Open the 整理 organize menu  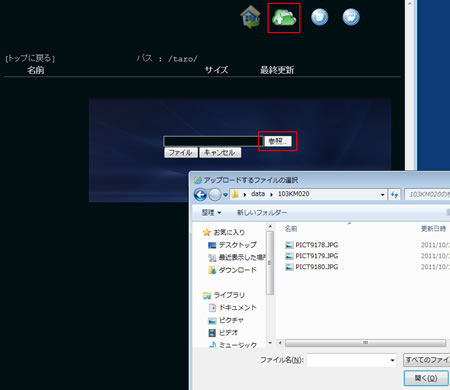(x=211, y=212)
